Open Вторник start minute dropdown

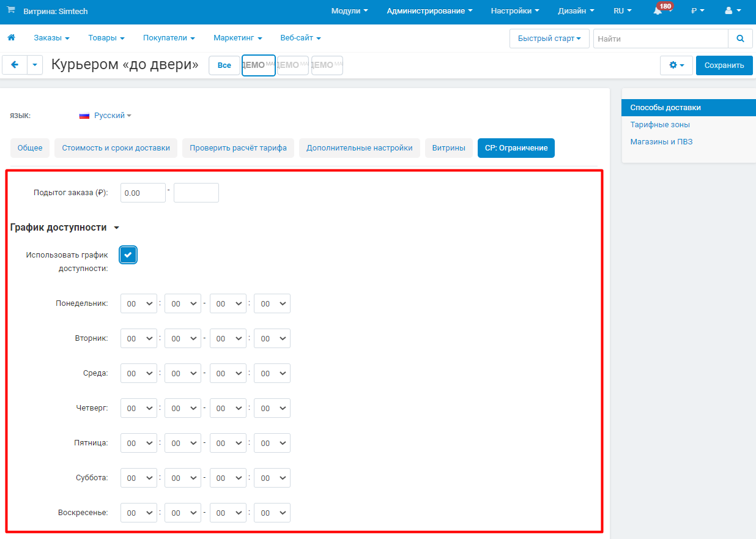click(183, 338)
